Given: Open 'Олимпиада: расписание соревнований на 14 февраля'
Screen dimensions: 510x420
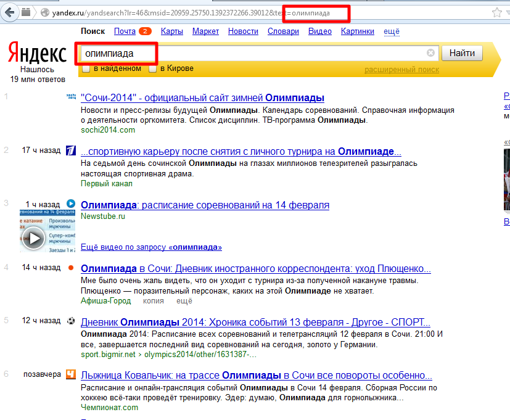Looking at the screenshot, I should 205,205.
